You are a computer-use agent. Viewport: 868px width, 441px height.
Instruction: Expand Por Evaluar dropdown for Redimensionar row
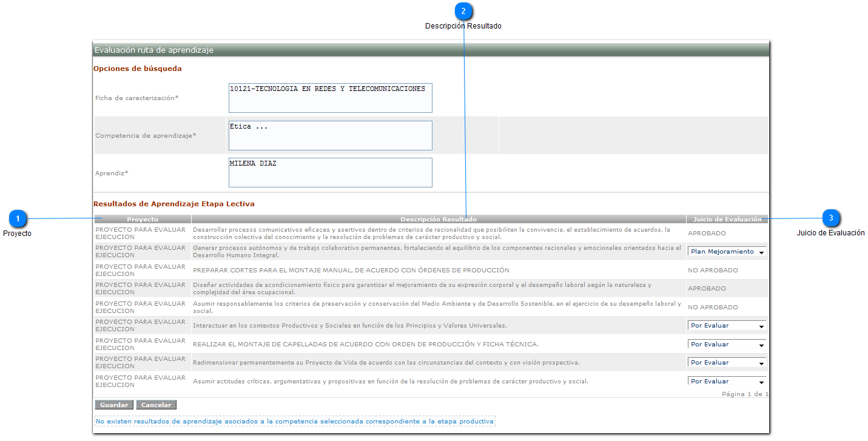click(727, 363)
